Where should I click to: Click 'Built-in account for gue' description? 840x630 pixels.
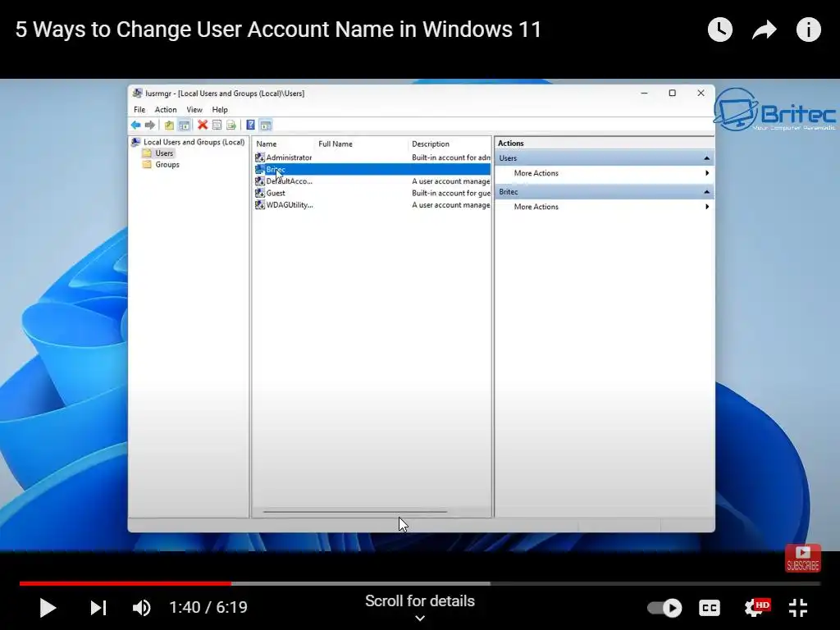(451, 193)
